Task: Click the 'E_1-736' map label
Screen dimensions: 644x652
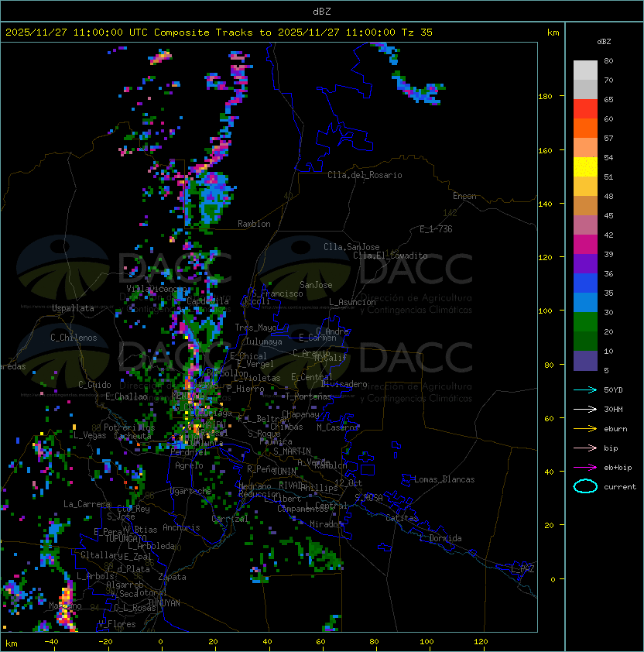Action: pyautogui.click(x=436, y=229)
